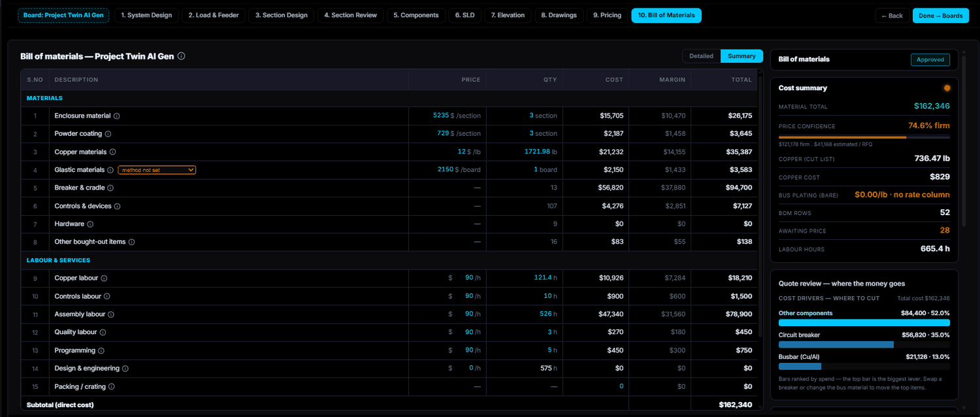Image resolution: width=980 pixels, height=417 pixels.
Task: Click info icon beside Other bought-out items
Action: [131, 242]
